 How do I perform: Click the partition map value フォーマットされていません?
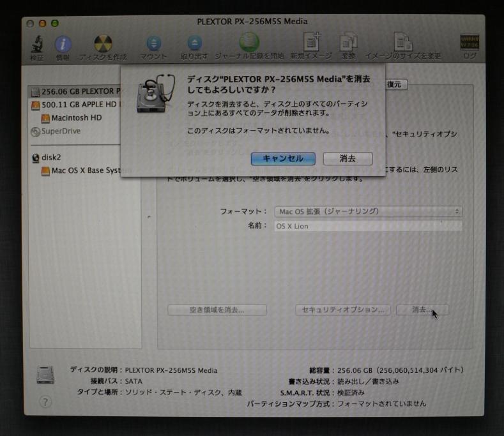381,403
